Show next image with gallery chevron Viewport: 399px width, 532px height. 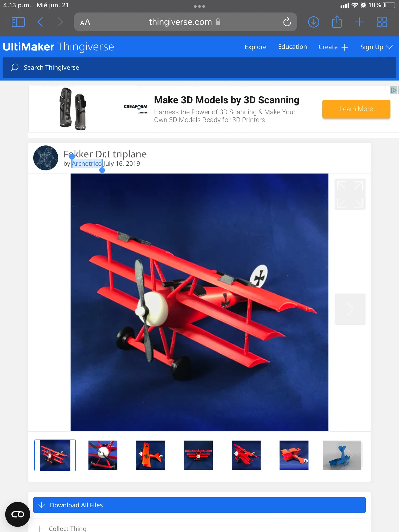[350, 309]
